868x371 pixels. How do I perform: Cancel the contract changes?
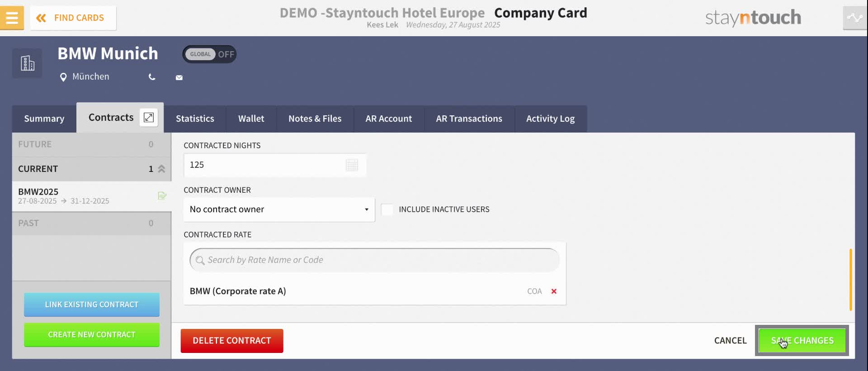coord(730,341)
